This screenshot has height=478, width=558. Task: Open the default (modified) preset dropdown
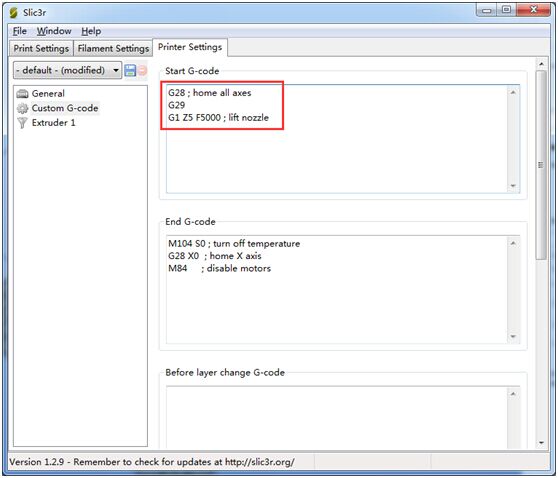(x=67, y=70)
